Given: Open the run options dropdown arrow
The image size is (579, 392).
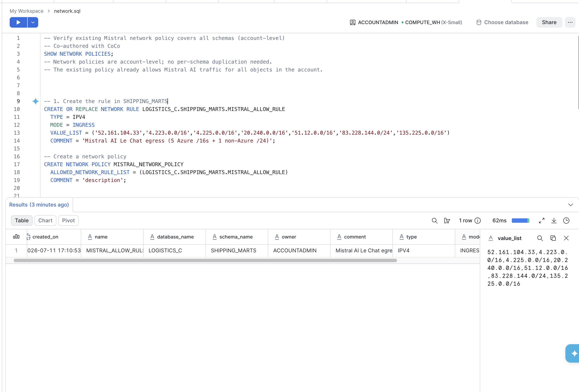Looking at the screenshot, I should (x=33, y=22).
